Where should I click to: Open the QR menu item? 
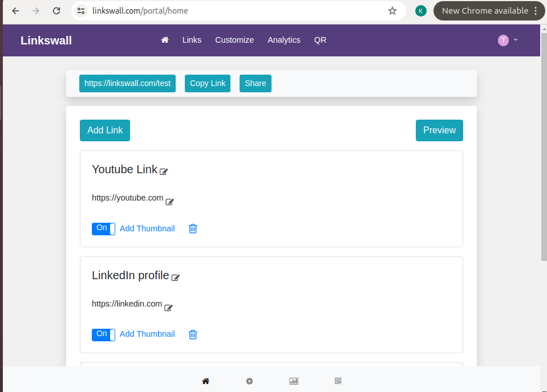click(x=320, y=40)
